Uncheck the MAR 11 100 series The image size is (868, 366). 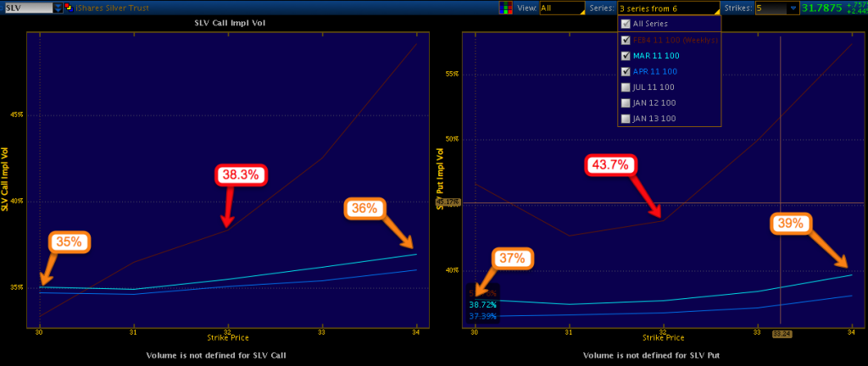coord(626,55)
